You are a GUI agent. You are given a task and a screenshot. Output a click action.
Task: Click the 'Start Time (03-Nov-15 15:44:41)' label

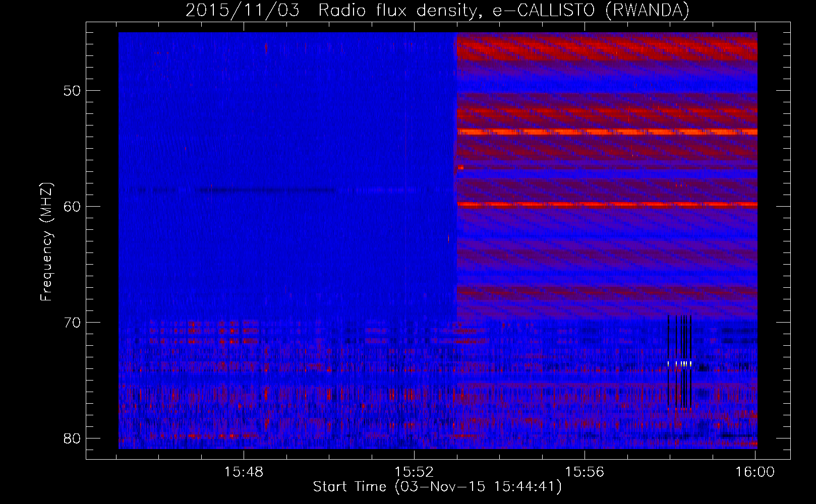(x=437, y=487)
